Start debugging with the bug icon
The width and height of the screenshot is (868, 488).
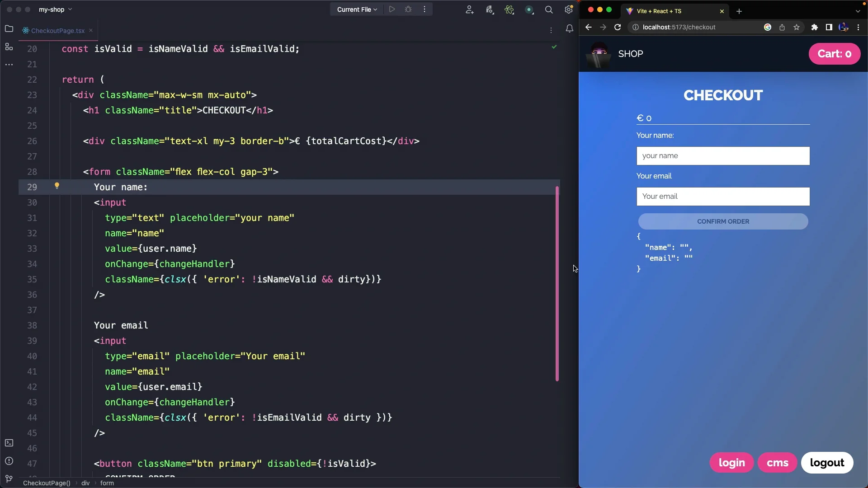tap(408, 9)
